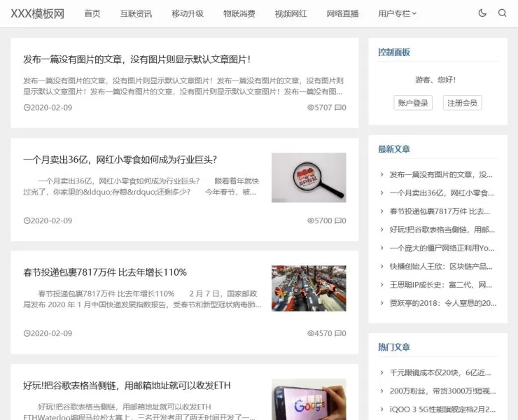Expand the 用户专栏 dropdown menu
Screen dimensions: 518x420
pyautogui.click(x=397, y=13)
